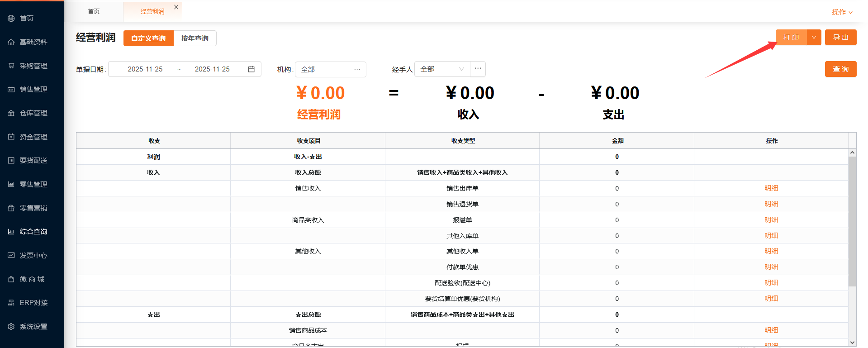This screenshot has height=348, width=868.
Task: Click the 商品类收入 cell
Action: [x=308, y=220]
